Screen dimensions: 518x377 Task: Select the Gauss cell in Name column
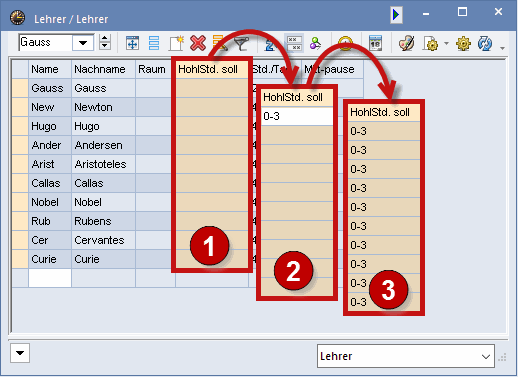(x=50, y=88)
